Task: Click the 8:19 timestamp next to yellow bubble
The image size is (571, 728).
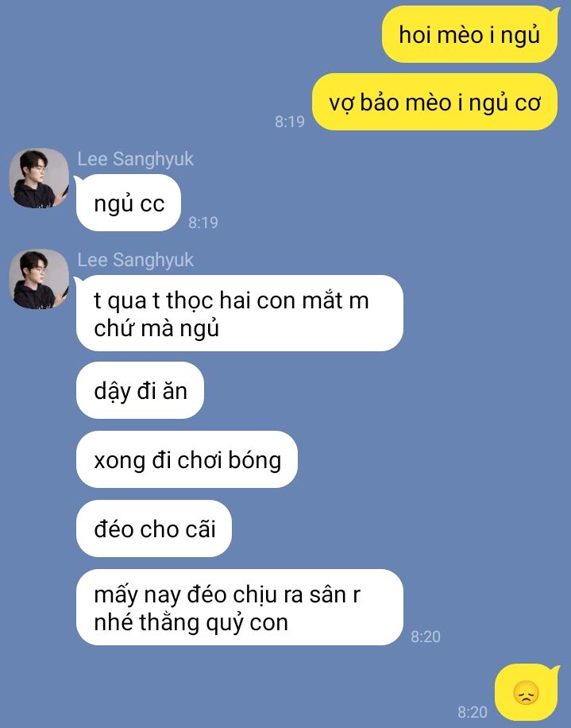Action: (x=289, y=122)
